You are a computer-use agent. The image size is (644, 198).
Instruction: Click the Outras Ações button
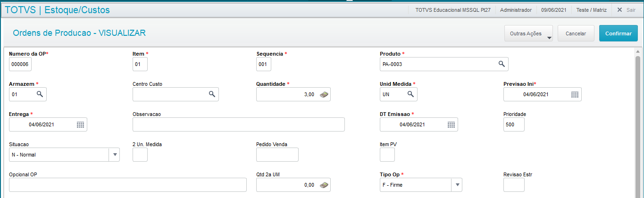(528, 33)
